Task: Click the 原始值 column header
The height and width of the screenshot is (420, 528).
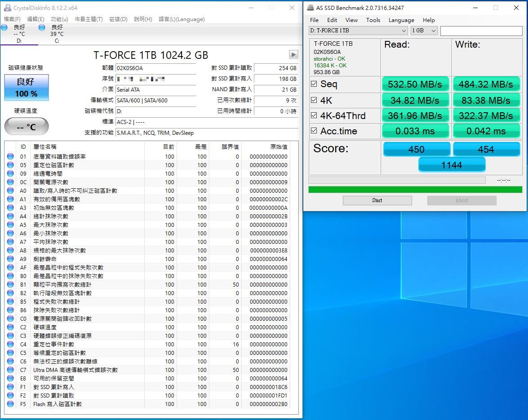Action: pos(279,147)
